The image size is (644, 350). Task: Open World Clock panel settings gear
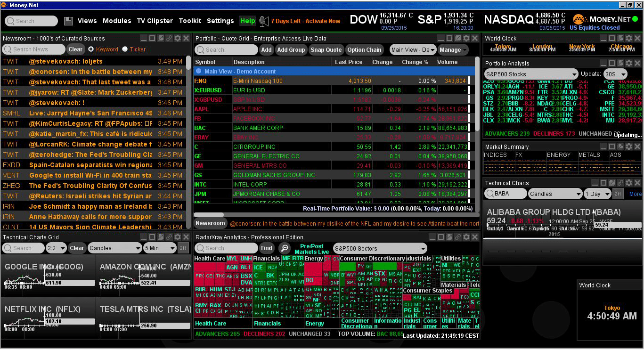(629, 38)
